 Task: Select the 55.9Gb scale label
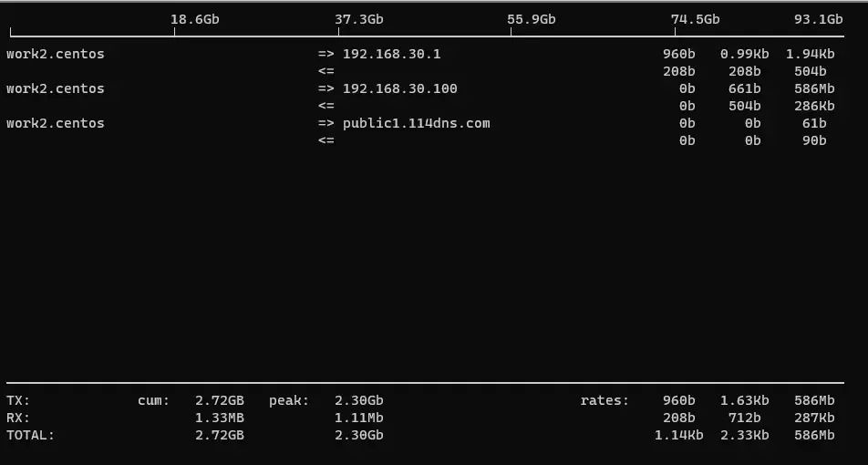pyautogui.click(x=532, y=19)
